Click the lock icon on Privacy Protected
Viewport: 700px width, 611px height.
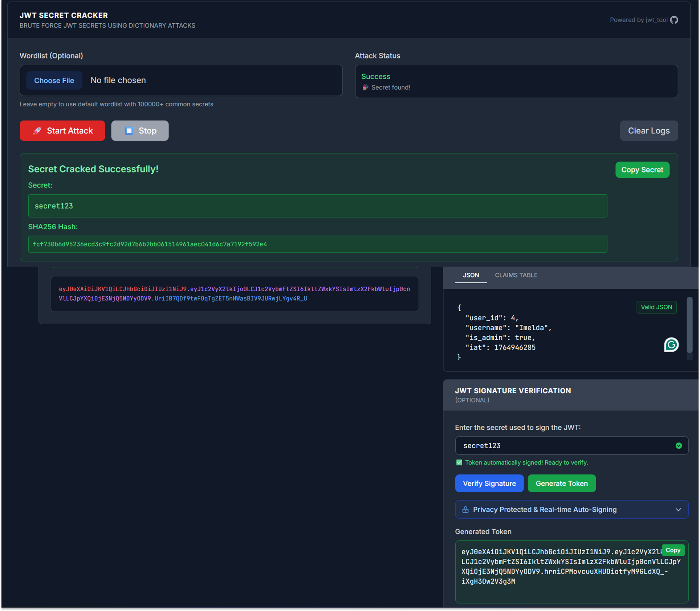465,510
